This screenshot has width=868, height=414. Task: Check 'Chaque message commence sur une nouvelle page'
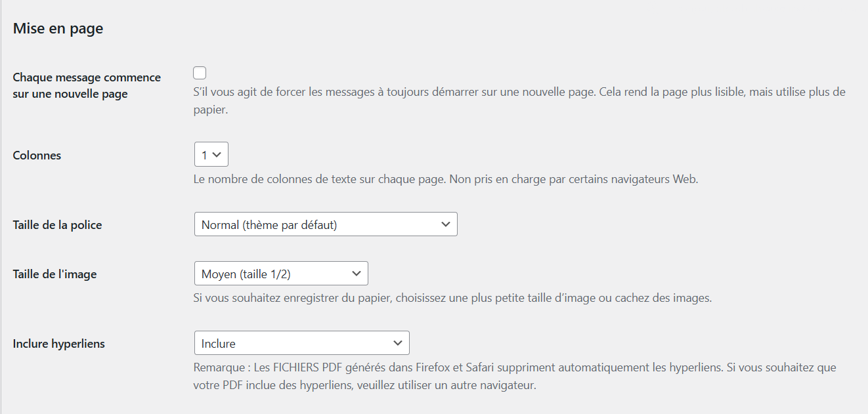point(199,72)
